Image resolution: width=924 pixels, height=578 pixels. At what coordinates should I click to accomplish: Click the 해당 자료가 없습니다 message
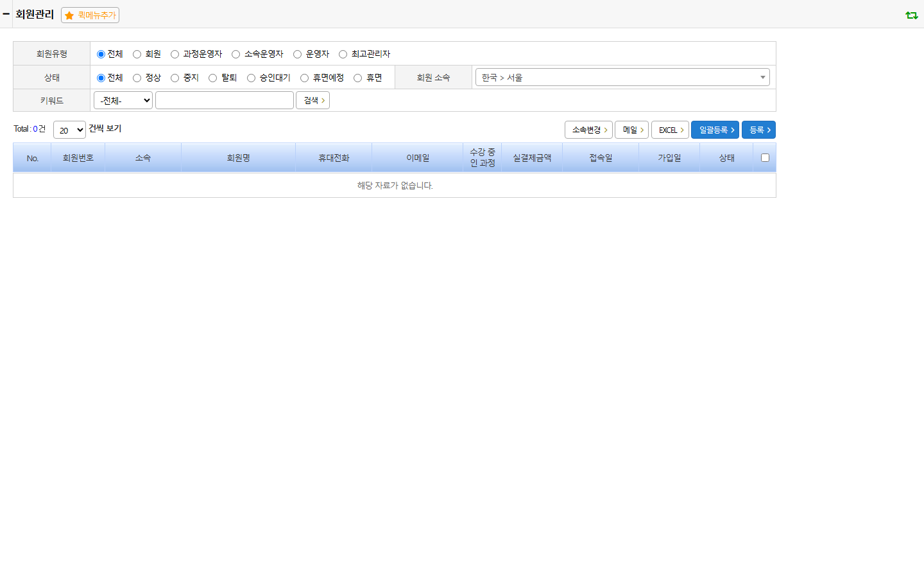click(395, 186)
